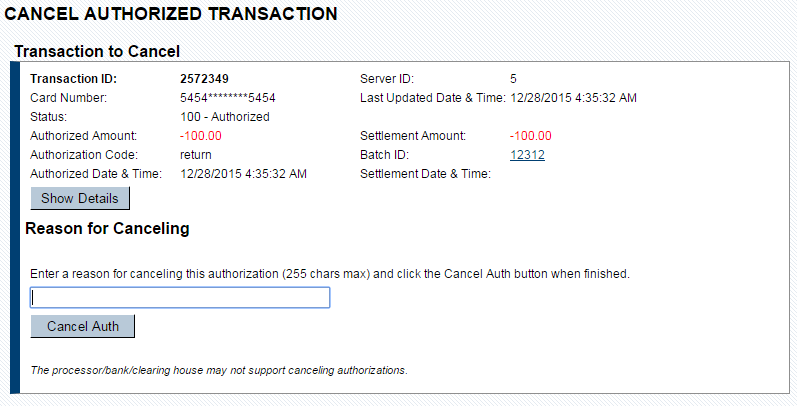Click the Authorized Date & Time value

[x=243, y=174]
